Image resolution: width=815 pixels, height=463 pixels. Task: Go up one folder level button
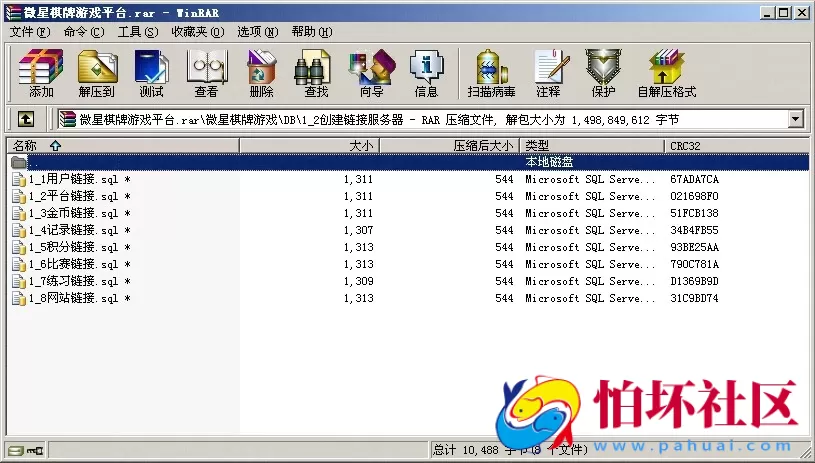26,119
